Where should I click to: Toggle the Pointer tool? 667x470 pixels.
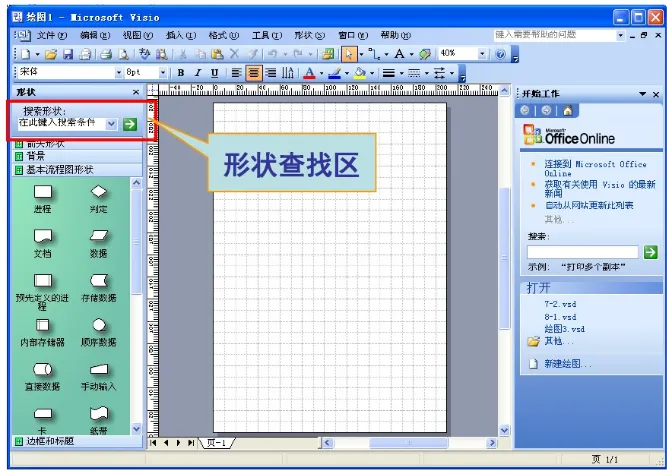[349, 54]
